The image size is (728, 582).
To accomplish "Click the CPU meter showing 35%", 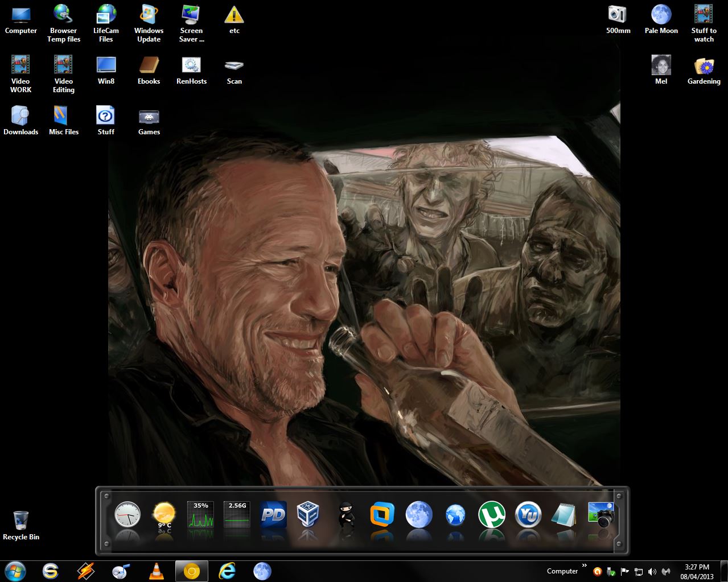I will point(200,515).
